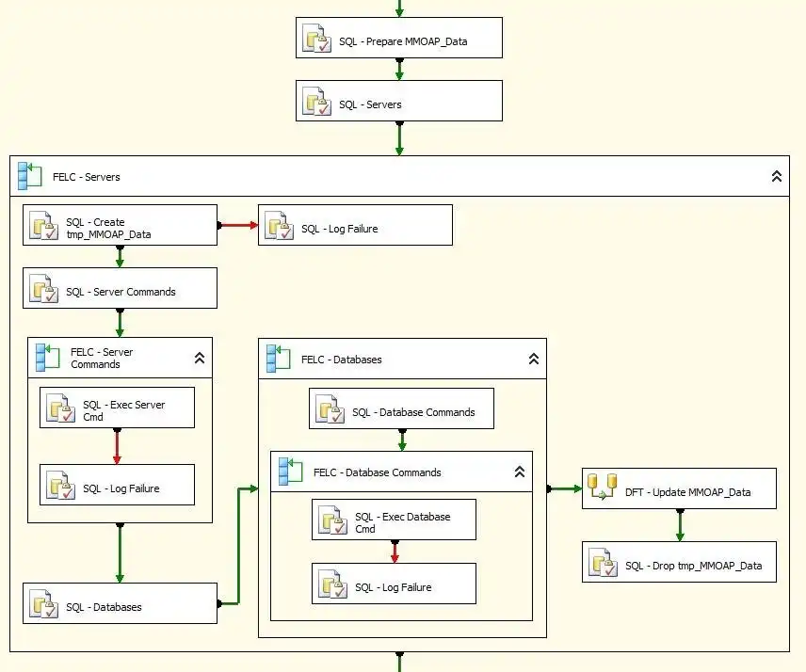Collapse the FELC - Database Commands container
The height and width of the screenshot is (672, 806).
(x=520, y=472)
